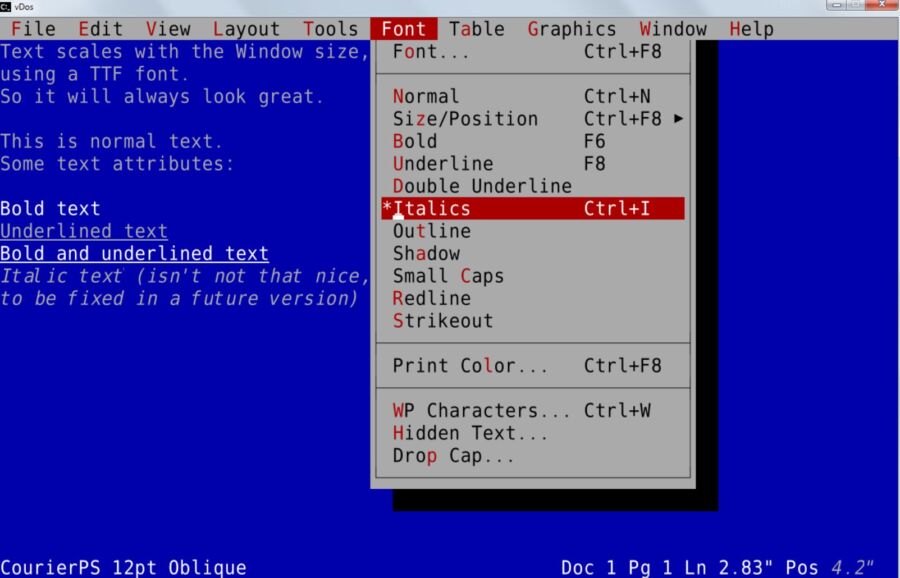900x578 pixels.
Task: Click the vDos title bar icon
Action: click(x=6, y=7)
